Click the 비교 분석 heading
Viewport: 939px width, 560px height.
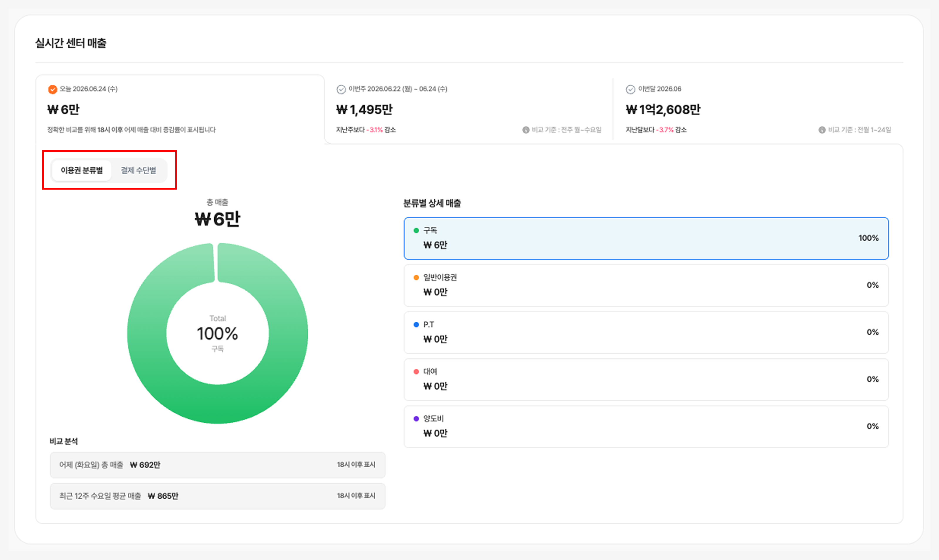click(x=63, y=441)
